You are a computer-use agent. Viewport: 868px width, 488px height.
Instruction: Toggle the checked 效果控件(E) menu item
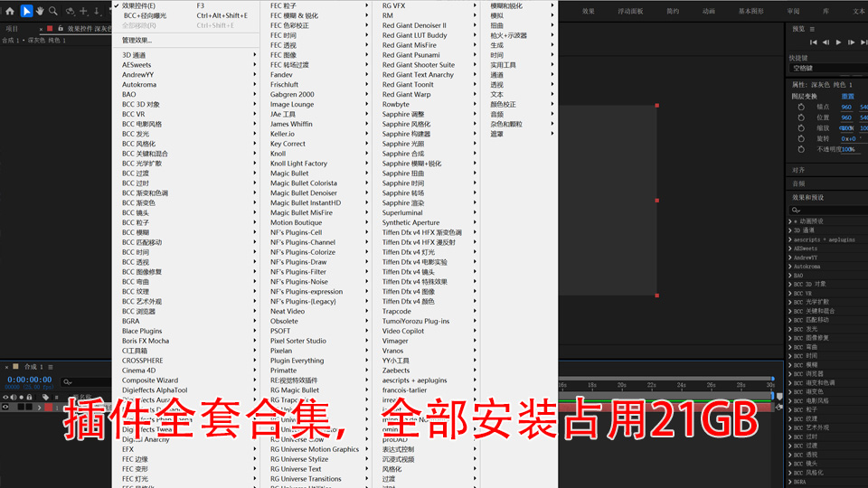click(138, 5)
